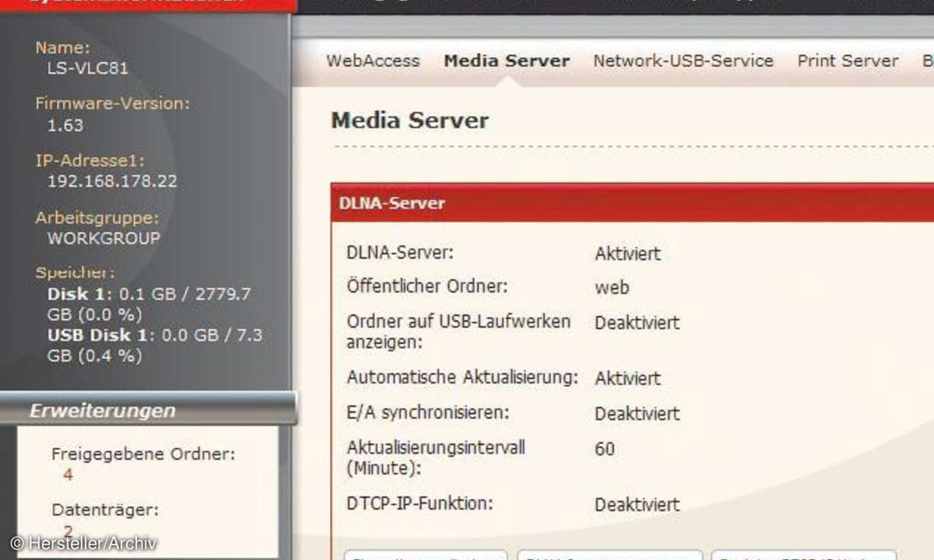Viewport: 934px width, 560px height.
Task: Click the USB Disk 1 storage entry
Action: pos(155,345)
